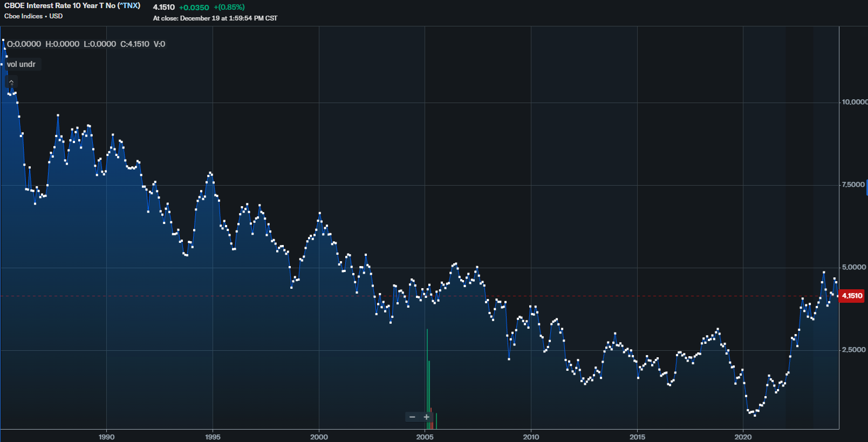Viewport: 868px width, 442px height.
Task: Click the red 4.1510 current price tag
Action: [852, 296]
